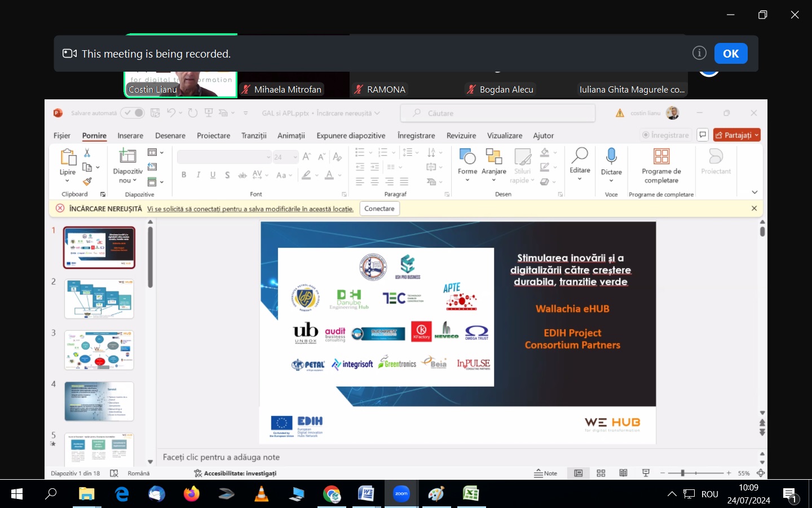Click the meeting recording info icon
The width and height of the screenshot is (812, 508).
point(699,53)
